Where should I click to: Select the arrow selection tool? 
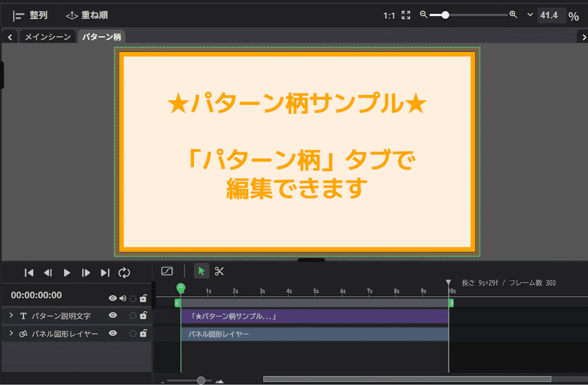[x=201, y=271]
